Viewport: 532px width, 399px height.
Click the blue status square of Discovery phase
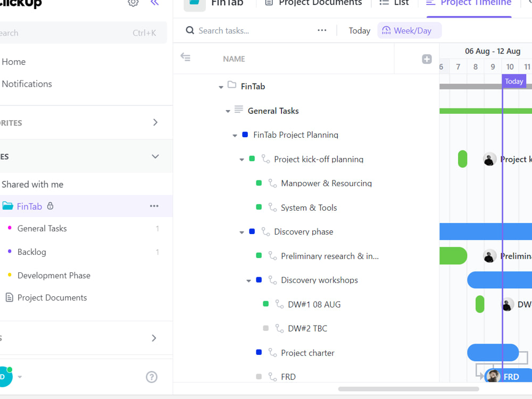[252, 231]
